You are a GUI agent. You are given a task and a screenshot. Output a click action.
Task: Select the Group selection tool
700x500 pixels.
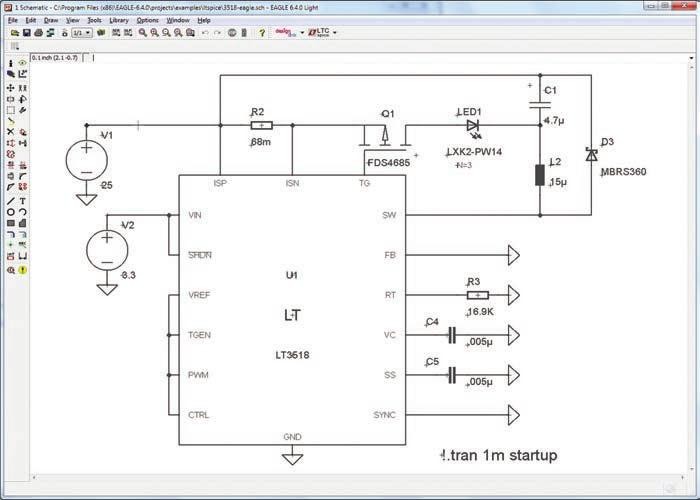pyautogui.click(x=11, y=110)
